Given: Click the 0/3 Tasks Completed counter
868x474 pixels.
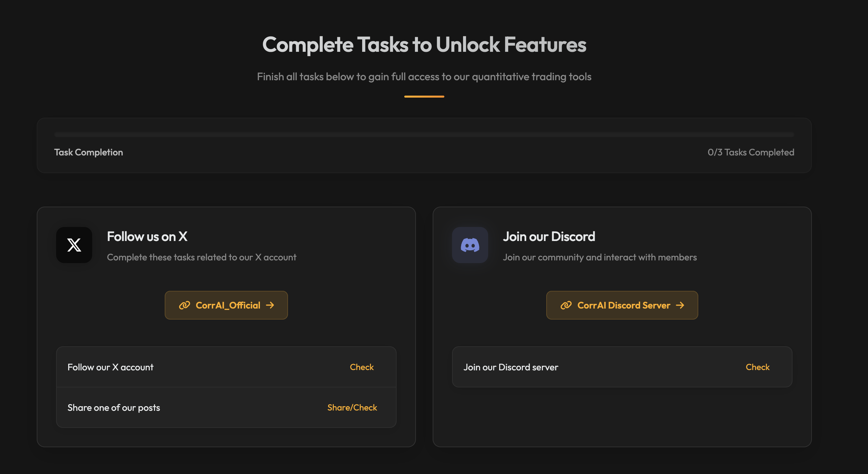Looking at the screenshot, I should (x=750, y=152).
